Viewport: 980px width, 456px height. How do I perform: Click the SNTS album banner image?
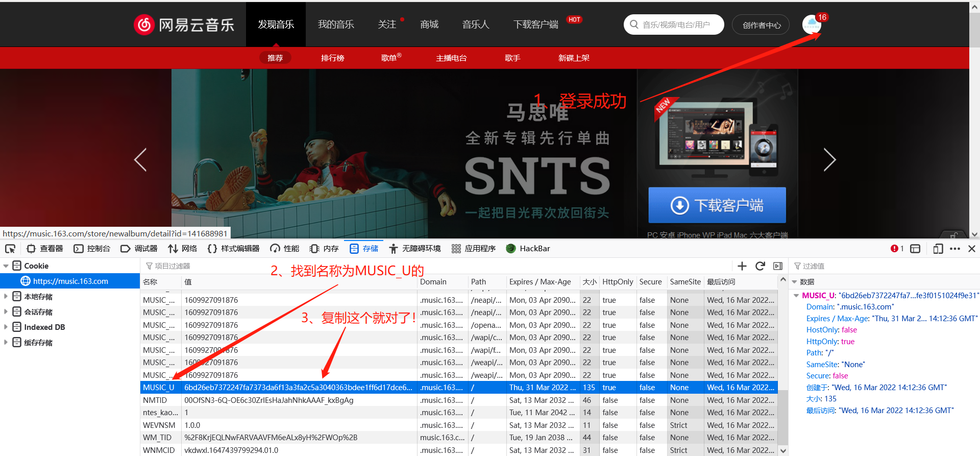[404, 153]
